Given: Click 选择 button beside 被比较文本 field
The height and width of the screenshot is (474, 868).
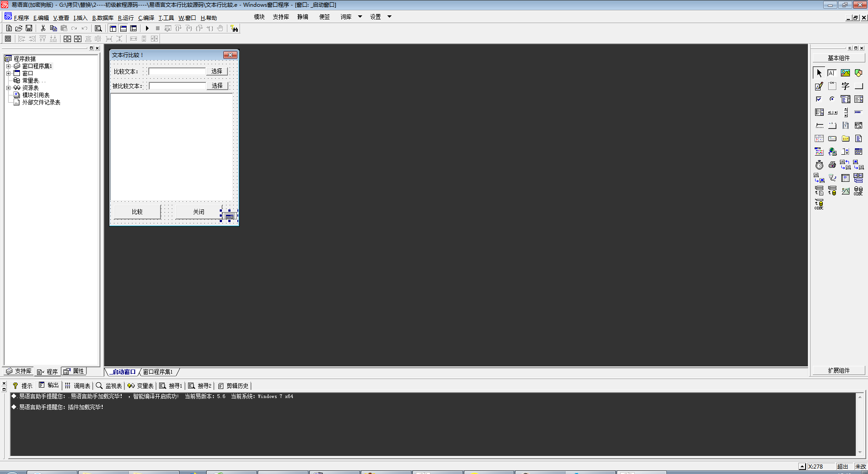Looking at the screenshot, I should (217, 85).
